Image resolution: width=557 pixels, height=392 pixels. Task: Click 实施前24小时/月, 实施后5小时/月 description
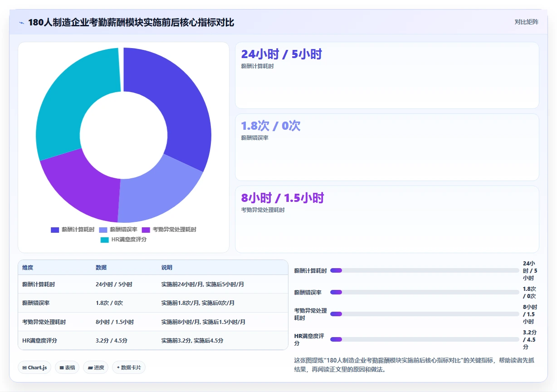point(203,284)
